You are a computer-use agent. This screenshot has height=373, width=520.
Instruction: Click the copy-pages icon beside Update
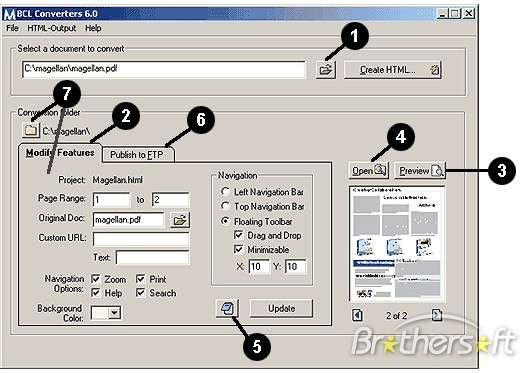227,308
